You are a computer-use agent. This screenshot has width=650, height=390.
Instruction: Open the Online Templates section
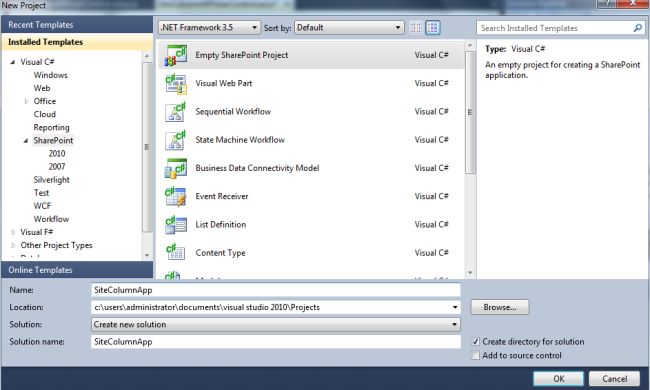tap(77, 270)
